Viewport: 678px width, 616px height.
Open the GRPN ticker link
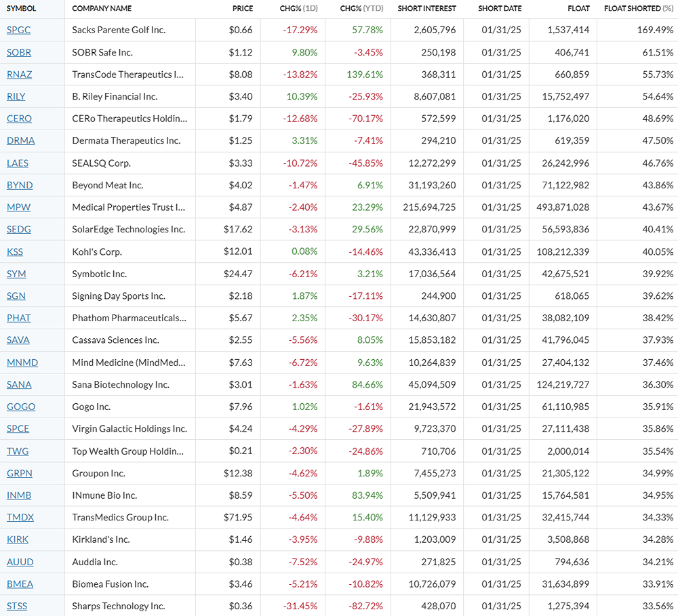pos(20,473)
